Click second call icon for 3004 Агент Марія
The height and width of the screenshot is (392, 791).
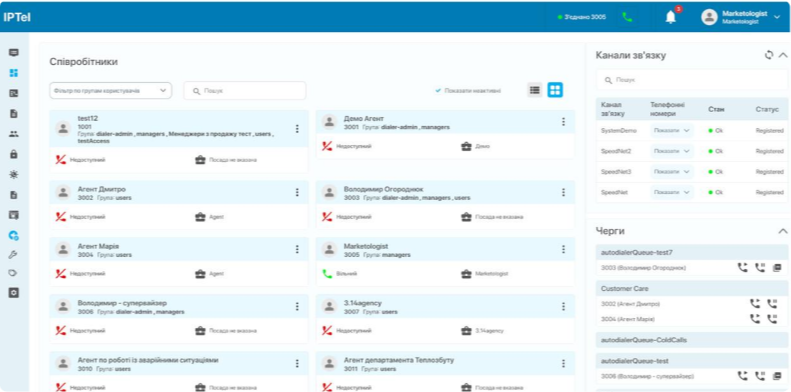tap(772, 319)
